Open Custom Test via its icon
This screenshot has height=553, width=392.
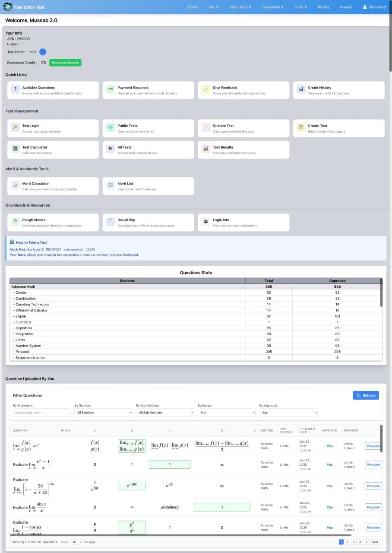pyautogui.click(x=205, y=127)
